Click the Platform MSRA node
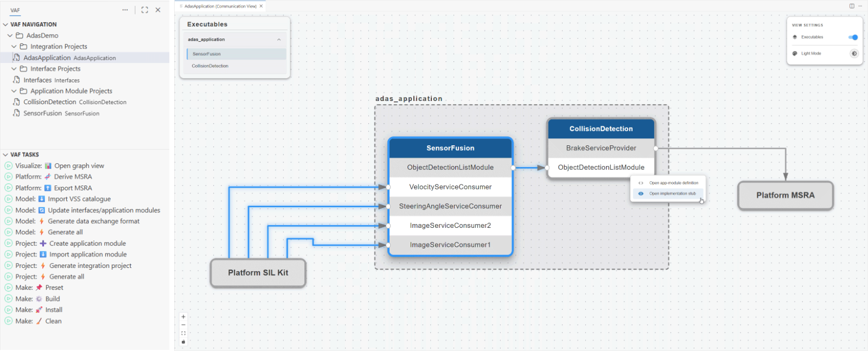 click(786, 195)
